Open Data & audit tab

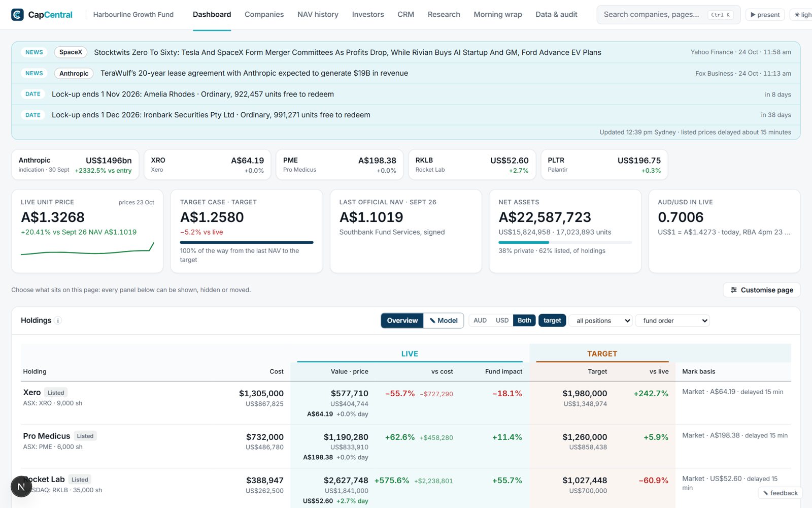[556, 15]
